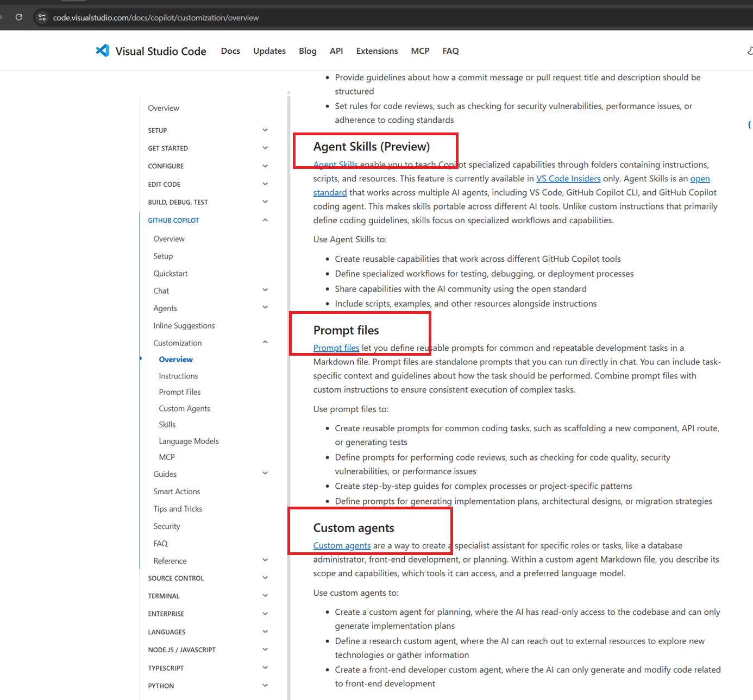Open the Skills sidebar page
This screenshot has width=753, height=700.
point(167,425)
